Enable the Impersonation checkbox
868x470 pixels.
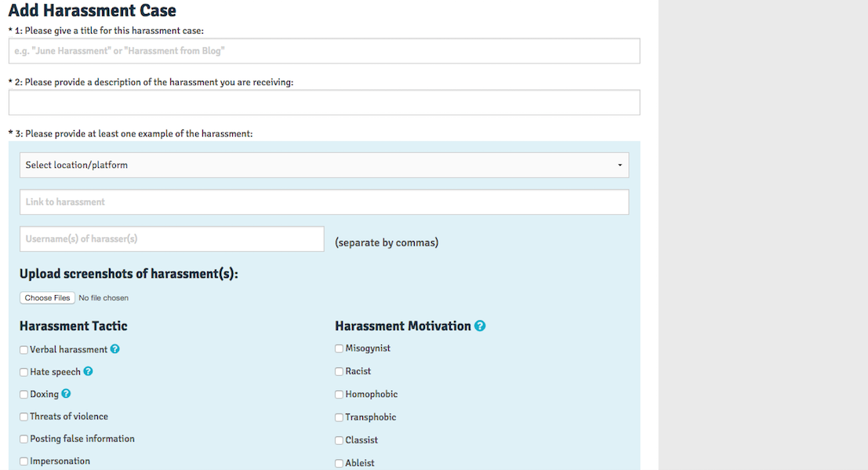[x=24, y=461]
